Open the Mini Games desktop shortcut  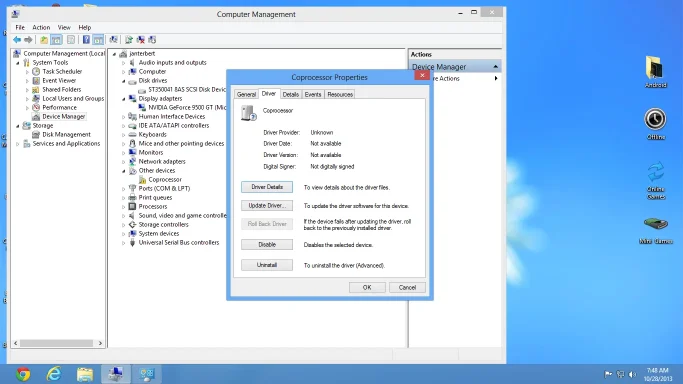pyautogui.click(x=656, y=231)
